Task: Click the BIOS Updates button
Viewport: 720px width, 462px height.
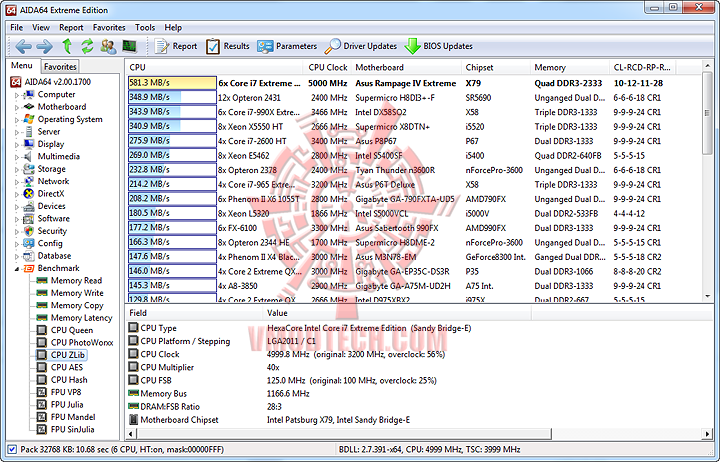Action: [x=439, y=46]
